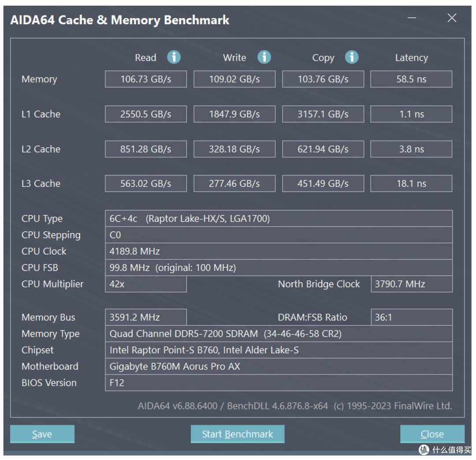The width and height of the screenshot is (476, 460).
Task: Click the Read column header label
Action: (x=145, y=58)
